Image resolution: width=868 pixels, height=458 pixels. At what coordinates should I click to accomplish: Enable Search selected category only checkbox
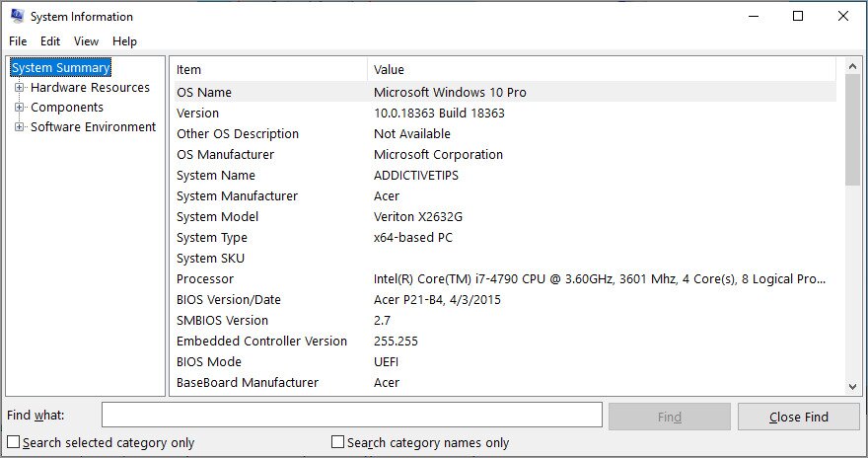click(14, 442)
